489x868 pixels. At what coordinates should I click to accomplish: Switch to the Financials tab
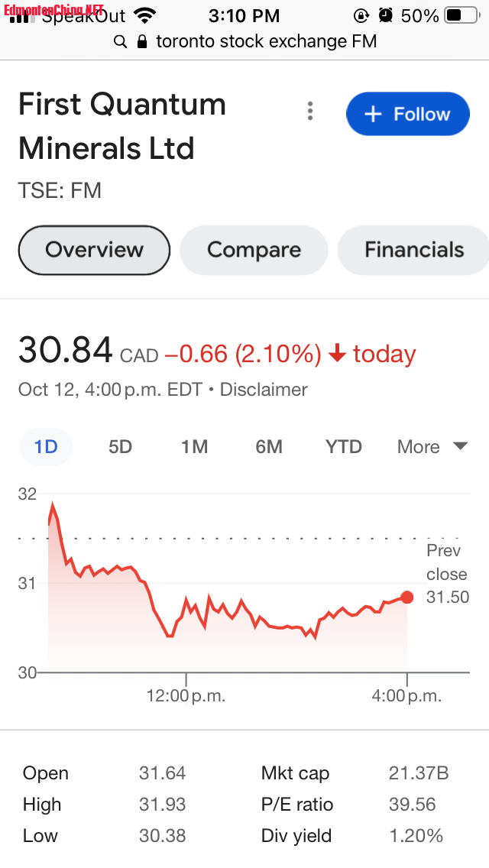413,250
